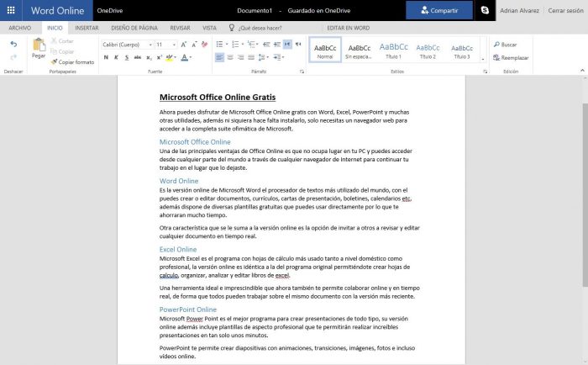Apply the Título 2 style
The height and width of the screenshot is (365, 588).
[428, 50]
